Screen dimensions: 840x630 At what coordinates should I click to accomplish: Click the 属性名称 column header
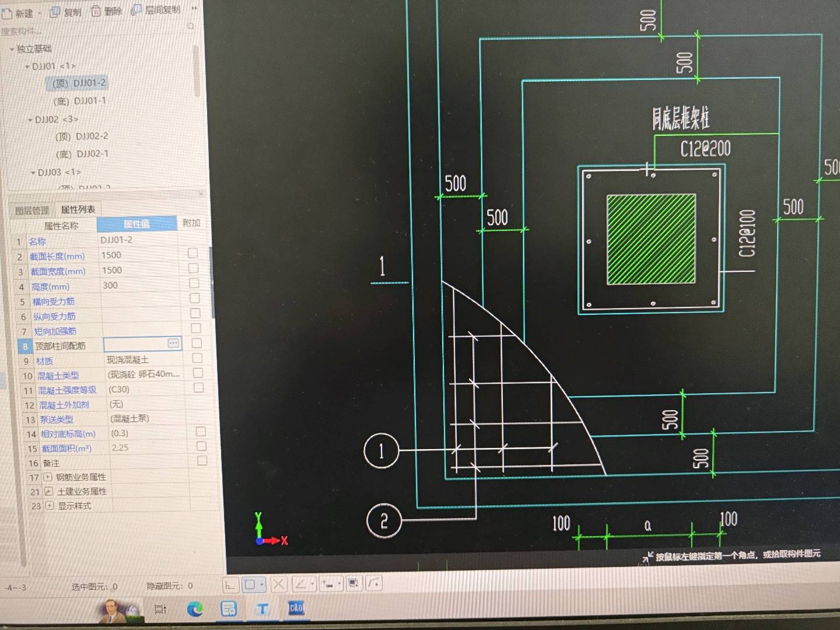61,226
